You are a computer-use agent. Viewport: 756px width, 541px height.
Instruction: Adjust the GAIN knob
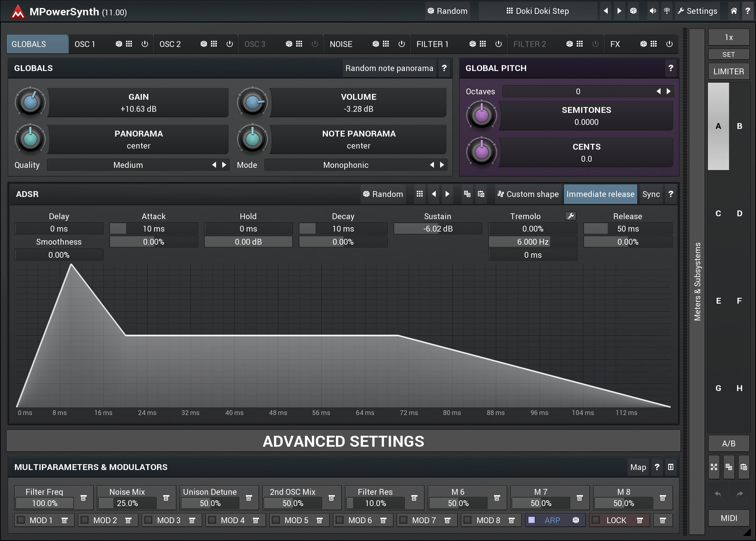pos(30,102)
